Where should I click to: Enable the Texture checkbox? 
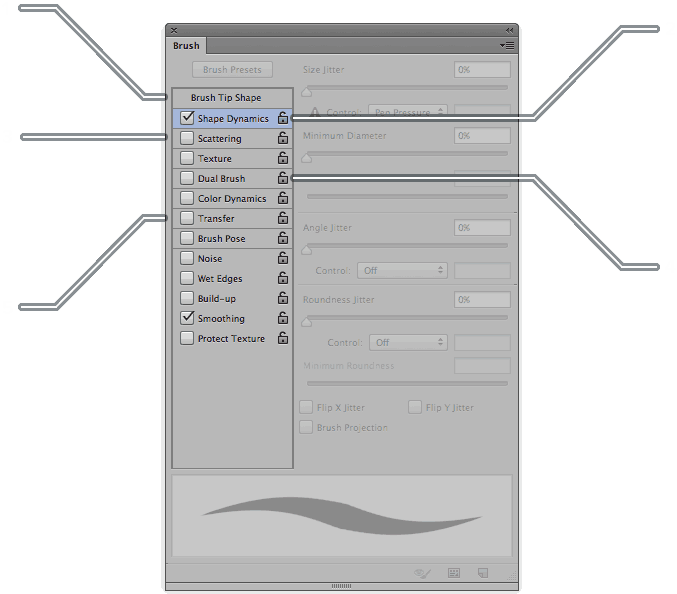click(x=187, y=158)
